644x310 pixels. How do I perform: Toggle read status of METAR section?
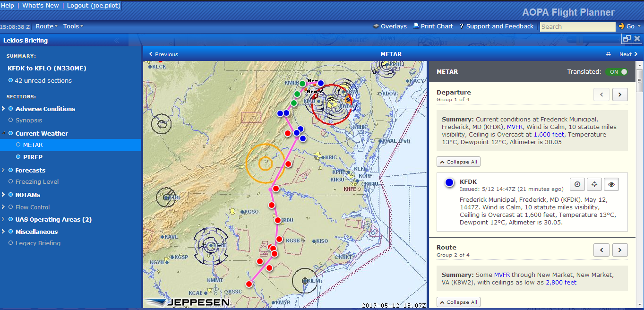[18, 145]
